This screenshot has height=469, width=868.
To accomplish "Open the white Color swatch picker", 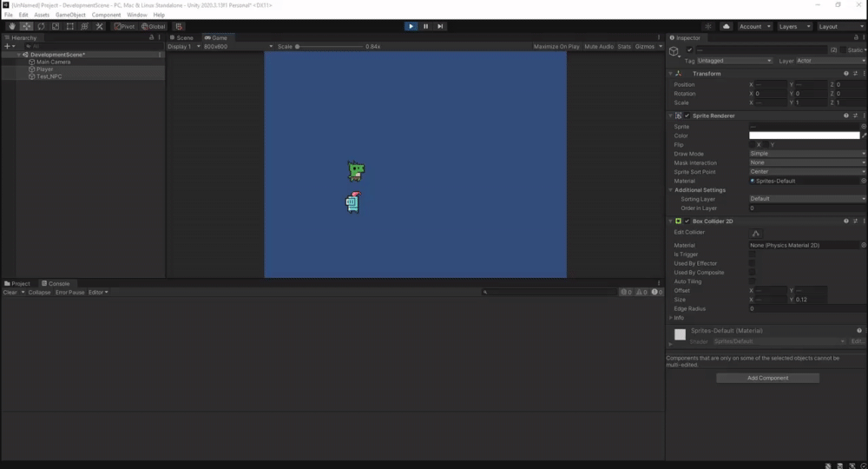I will [x=804, y=135].
